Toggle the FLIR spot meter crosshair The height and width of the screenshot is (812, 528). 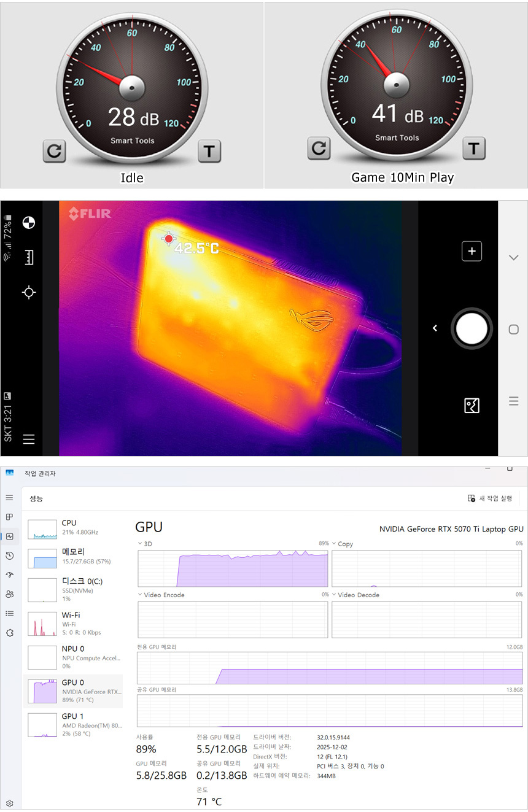coord(28,292)
